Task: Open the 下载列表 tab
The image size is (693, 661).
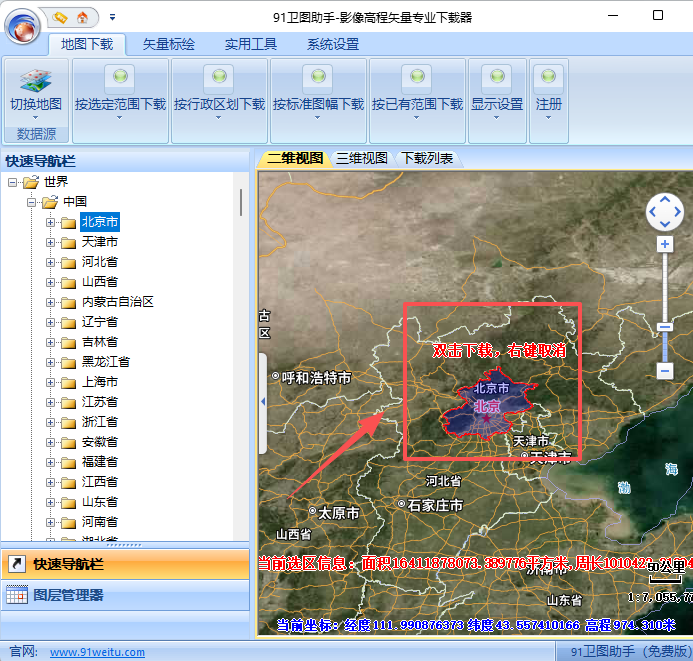Action: point(427,158)
